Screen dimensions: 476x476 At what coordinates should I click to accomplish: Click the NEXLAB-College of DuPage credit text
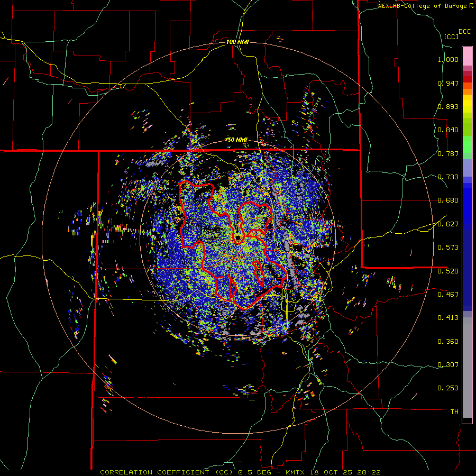tap(426, 6)
